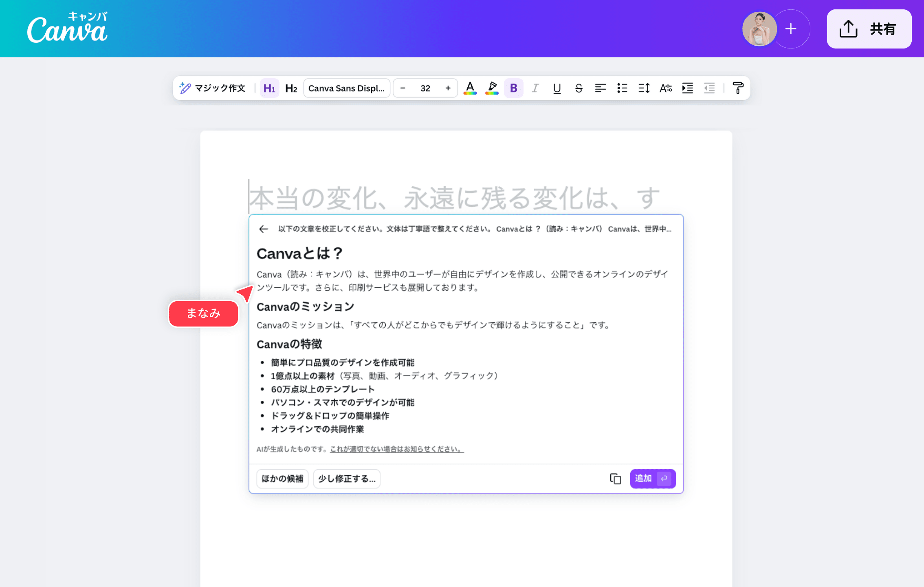Screen dimensions: 924x587
Task: Switch heading style to H2
Action: click(x=291, y=88)
